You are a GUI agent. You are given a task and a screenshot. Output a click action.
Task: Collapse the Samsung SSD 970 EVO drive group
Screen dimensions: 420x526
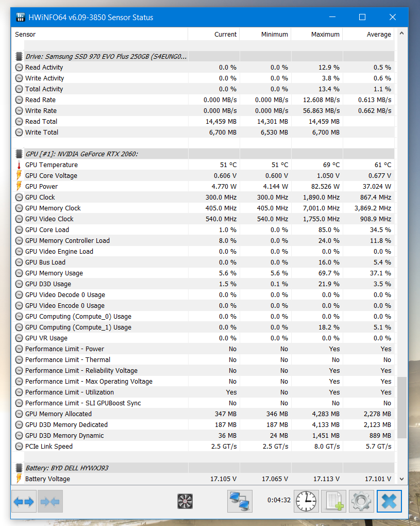point(19,56)
